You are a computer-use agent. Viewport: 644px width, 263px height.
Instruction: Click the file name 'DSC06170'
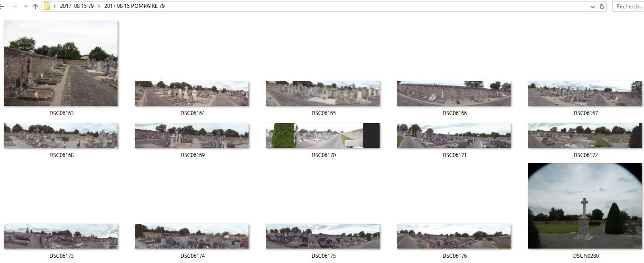324,155
